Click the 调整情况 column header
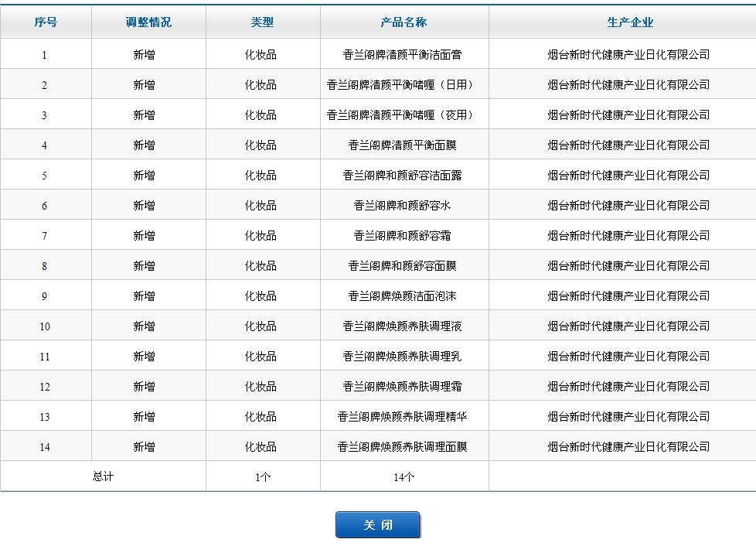Viewport: 756px width, 543px height. tap(148, 22)
